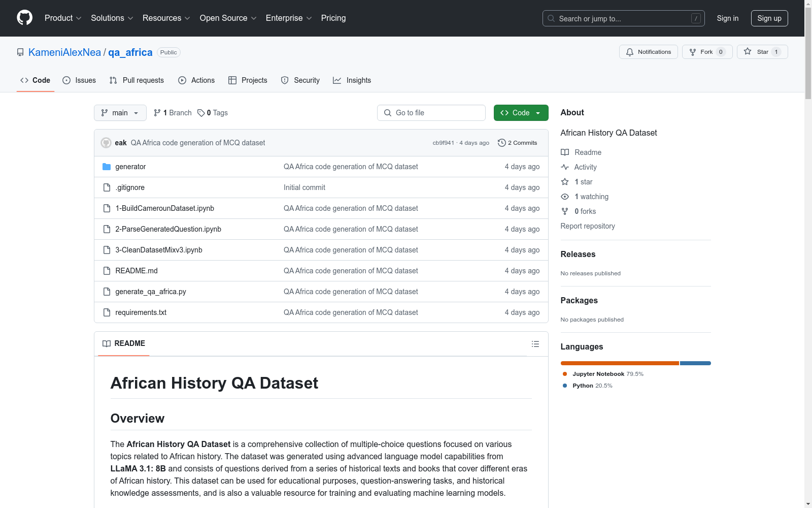This screenshot has width=812, height=508.
Task: Select the README tab in file viewer
Action: click(x=124, y=343)
